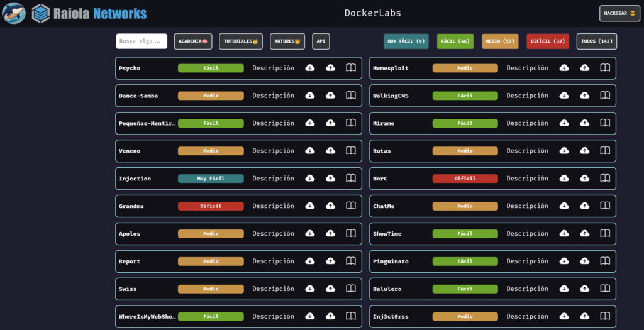Click the orange Medio badge on Dance-Samba

pyautogui.click(x=211, y=96)
